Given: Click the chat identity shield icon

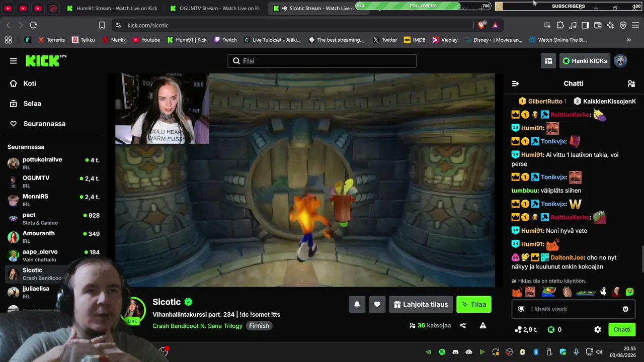Looking at the screenshot, I should tap(521, 309).
